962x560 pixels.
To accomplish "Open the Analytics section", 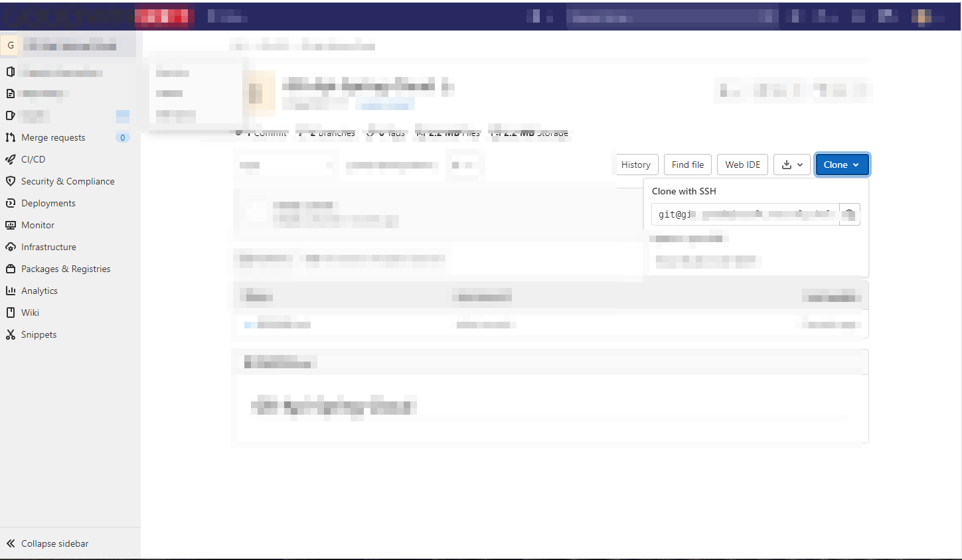I will coord(11,290).
